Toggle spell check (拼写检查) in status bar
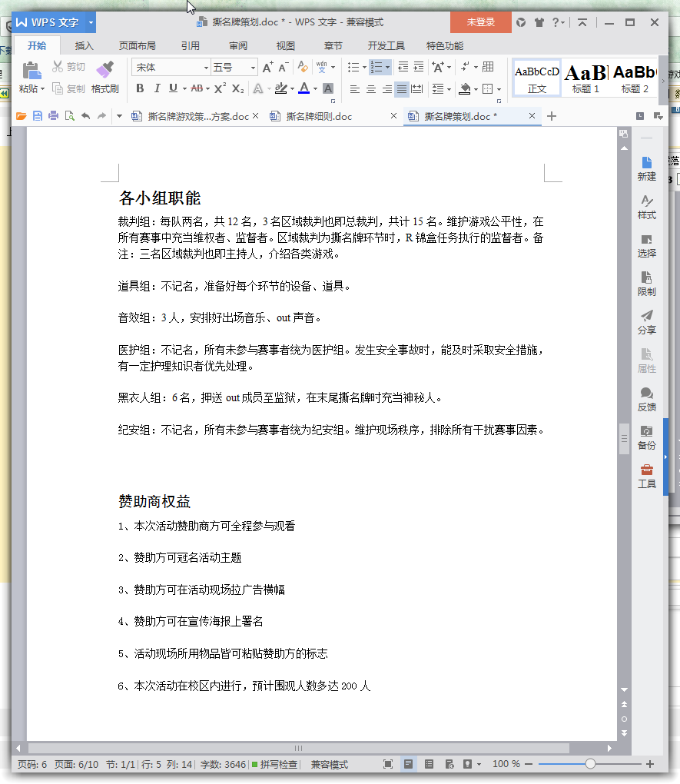The width and height of the screenshot is (680, 784). click(274, 764)
